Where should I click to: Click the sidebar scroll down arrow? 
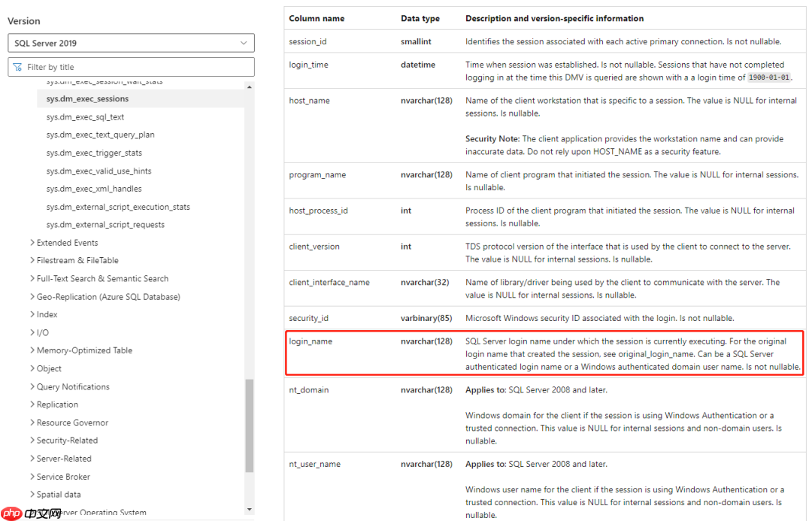click(x=250, y=510)
